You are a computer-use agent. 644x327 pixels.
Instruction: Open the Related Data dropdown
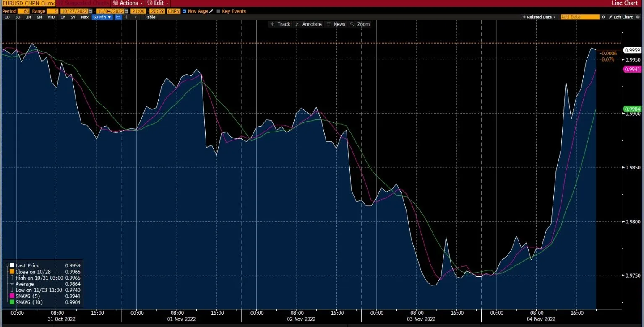click(554, 17)
